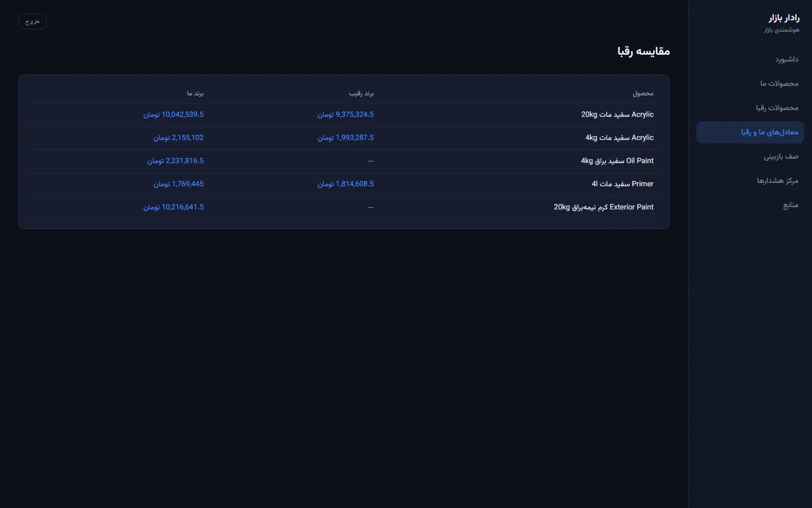Open our price 2,155,102 تومان
812x508 pixels.
coord(179,138)
